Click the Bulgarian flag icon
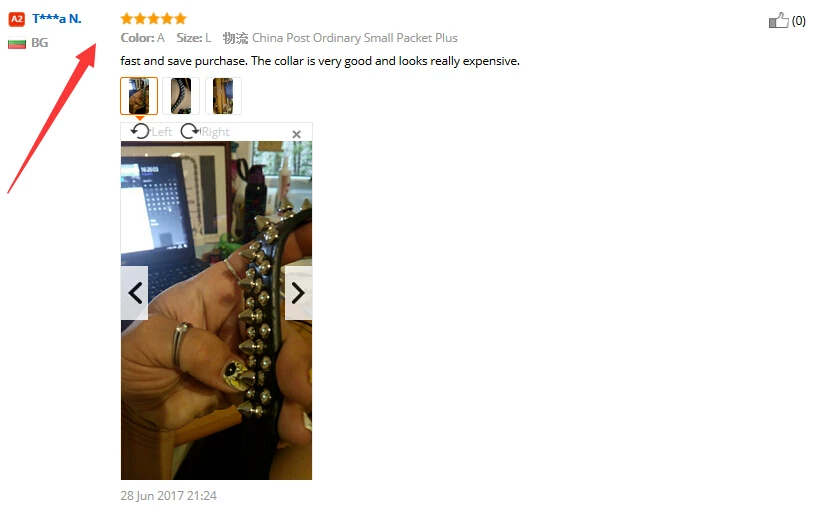The width and height of the screenshot is (836, 517). pos(17,43)
